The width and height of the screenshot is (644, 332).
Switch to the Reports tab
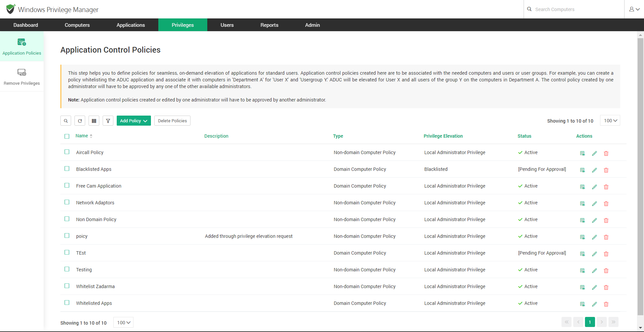point(269,25)
